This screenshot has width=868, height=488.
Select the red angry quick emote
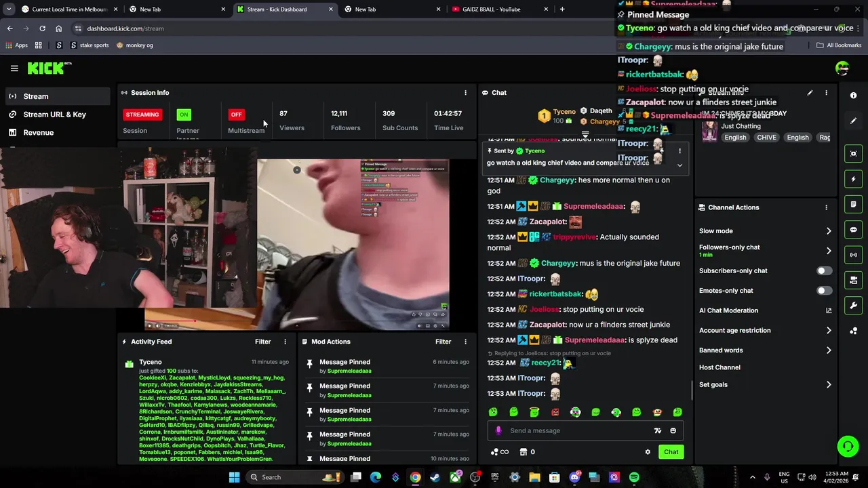click(555, 412)
